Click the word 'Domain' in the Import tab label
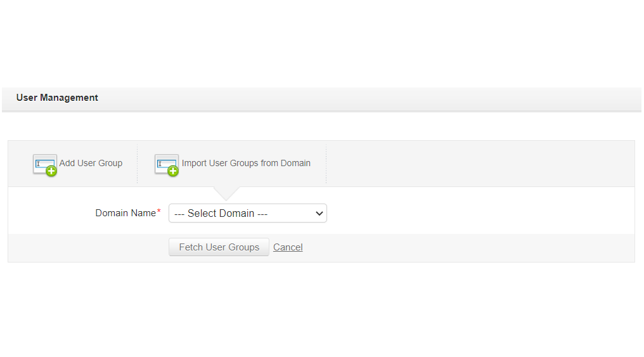Screen dimensions: 644x357 click(x=295, y=163)
